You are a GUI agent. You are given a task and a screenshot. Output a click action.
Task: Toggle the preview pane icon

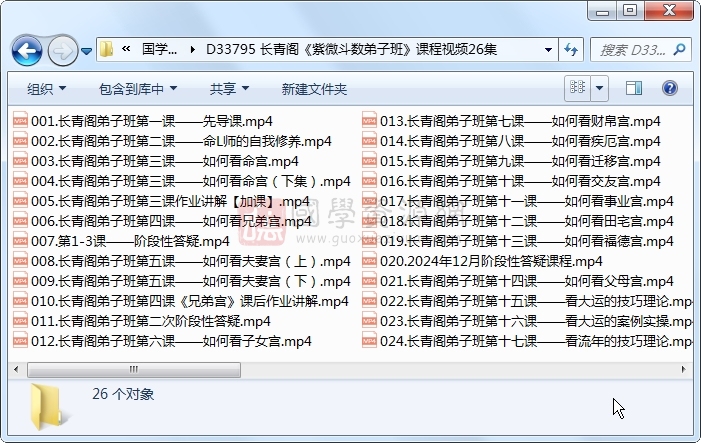[634, 88]
